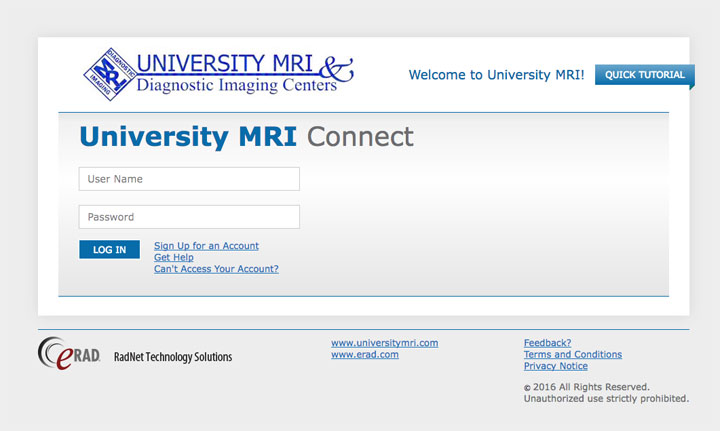This screenshot has height=431, width=720.
Task: Click Can't Access Your Account? link
Action: (216, 269)
